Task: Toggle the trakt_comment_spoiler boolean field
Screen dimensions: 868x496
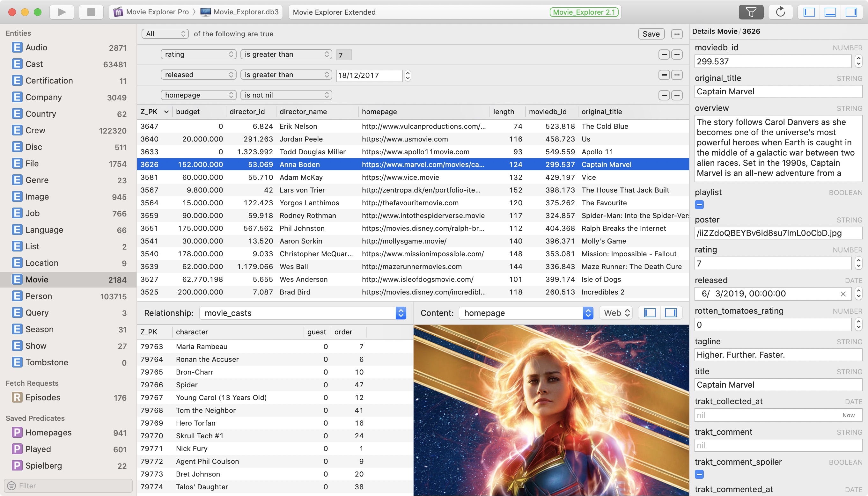Action: coord(700,475)
